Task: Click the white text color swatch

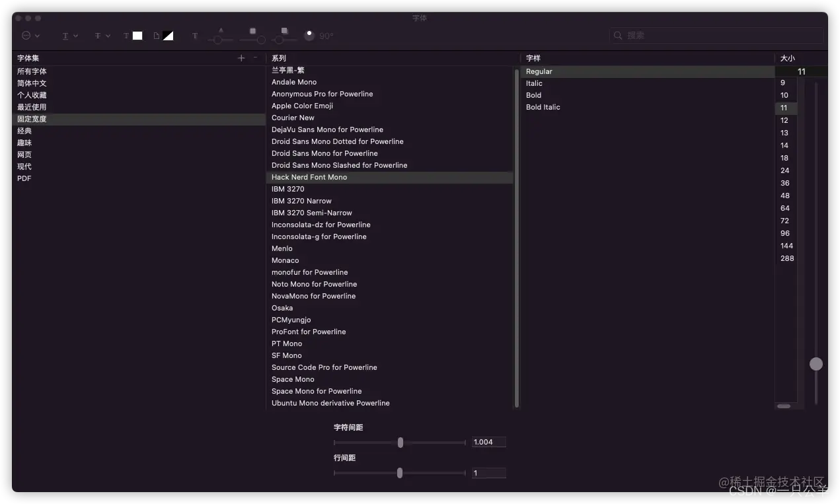Action: pyautogui.click(x=137, y=36)
